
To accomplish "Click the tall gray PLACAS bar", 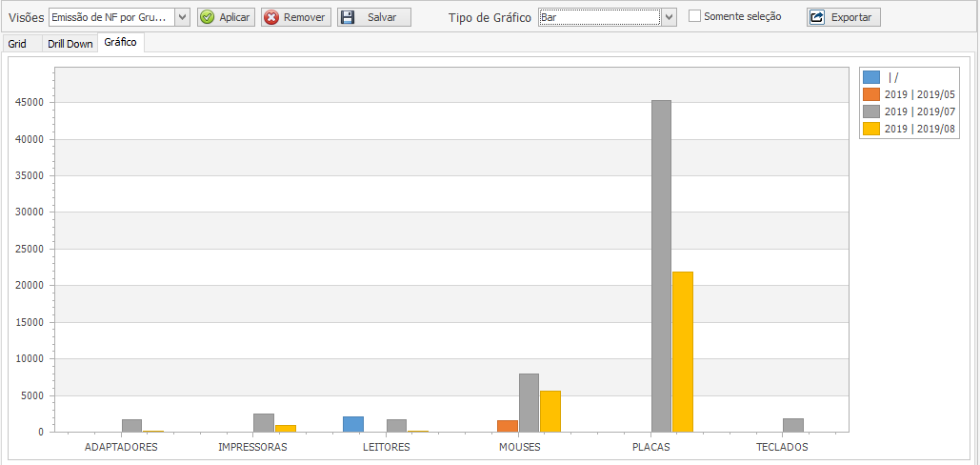I will tap(661, 267).
